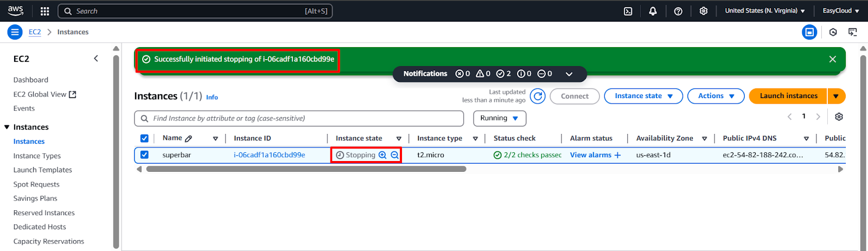Click the EC2 breadcrumb link
Viewport: 868px width, 251px height.
click(35, 32)
